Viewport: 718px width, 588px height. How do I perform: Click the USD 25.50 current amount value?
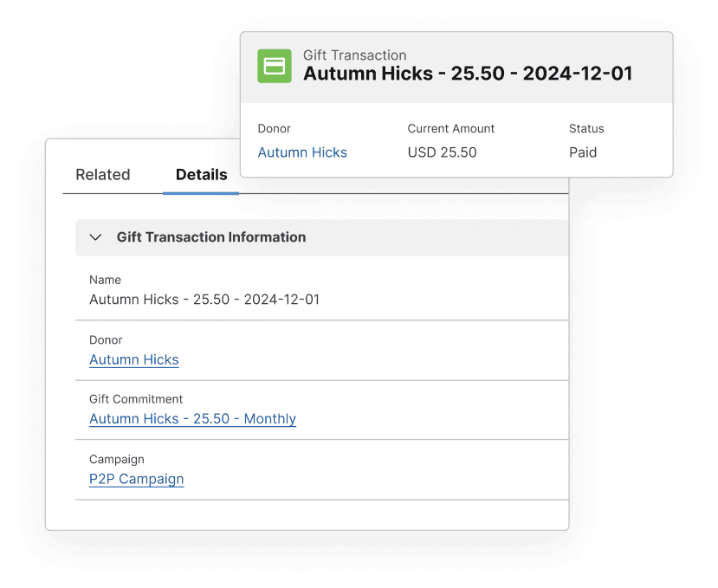pyautogui.click(x=442, y=152)
